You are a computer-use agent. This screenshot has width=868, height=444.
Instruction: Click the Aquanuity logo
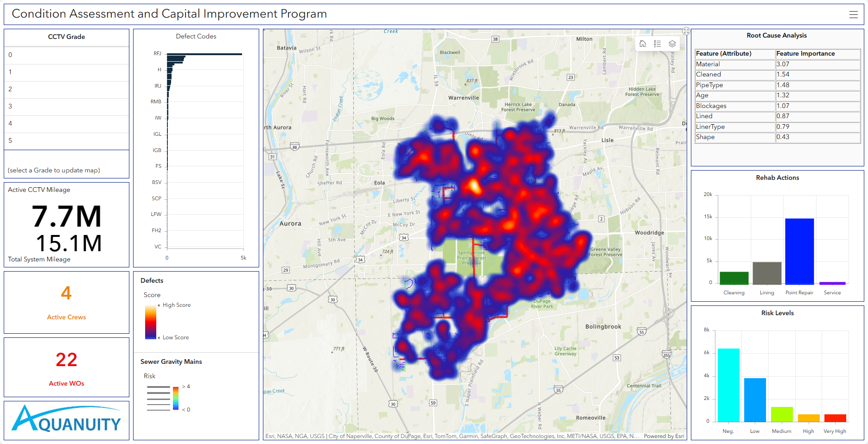[x=66, y=420]
